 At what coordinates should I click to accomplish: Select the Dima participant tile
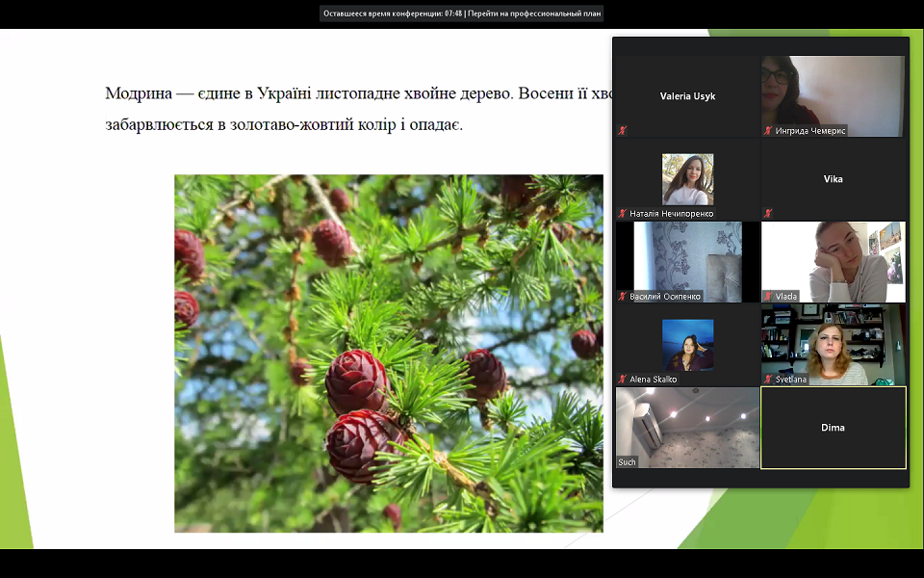click(x=834, y=428)
